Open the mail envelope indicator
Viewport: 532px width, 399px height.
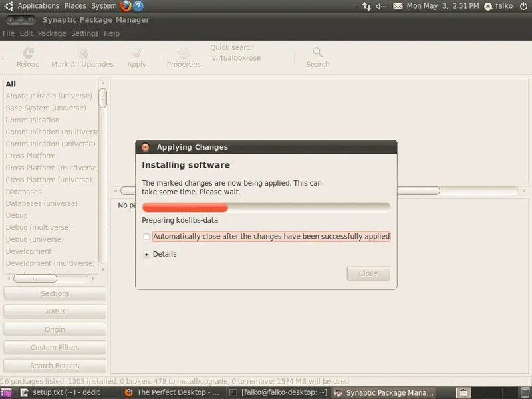pyautogui.click(x=398, y=6)
